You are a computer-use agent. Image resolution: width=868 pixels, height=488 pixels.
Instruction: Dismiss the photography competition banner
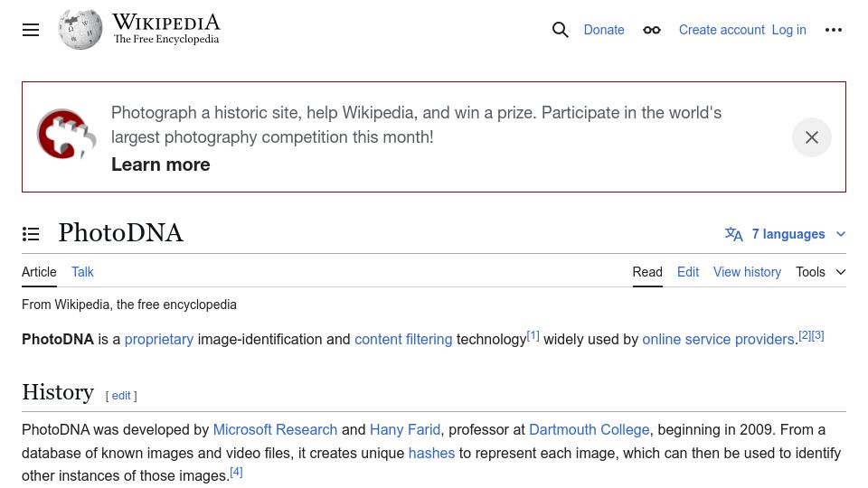pyautogui.click(x=812, y=137)
